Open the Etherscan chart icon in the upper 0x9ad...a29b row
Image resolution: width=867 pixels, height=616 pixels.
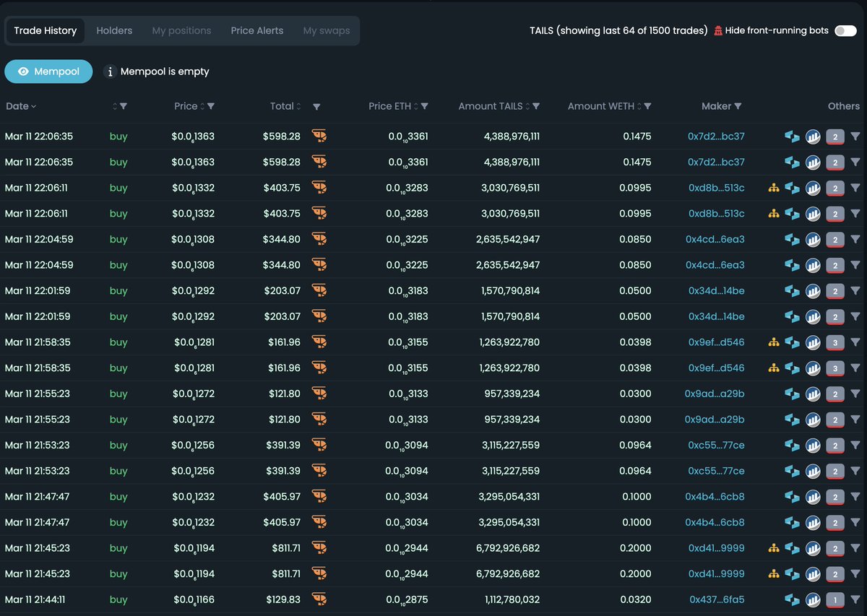point(814,394)
